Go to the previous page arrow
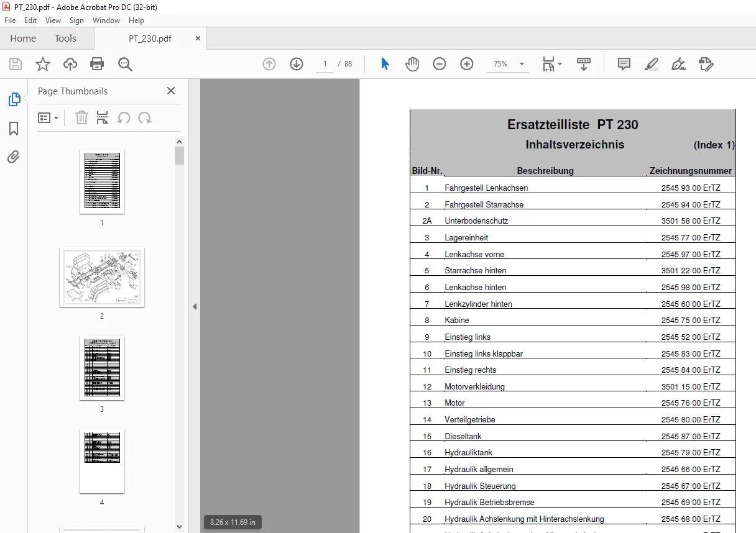The width and height of the screenshot is (756, 533). pyautogui.click(x=269, y=64)
